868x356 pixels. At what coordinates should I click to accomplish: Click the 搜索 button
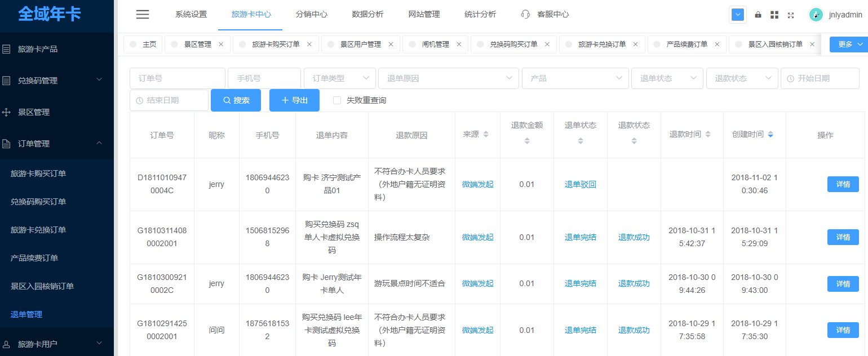pyautogui.click(x=236, y=100)
